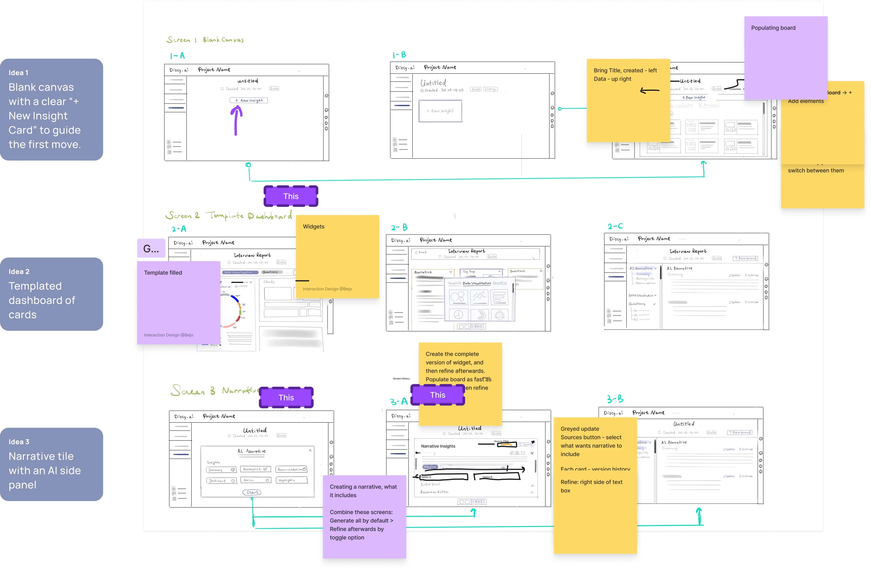This screenshot has height=588, width=871.
Task: Click the scrollbar inside the widget picker panel
Action: point(513,288)
